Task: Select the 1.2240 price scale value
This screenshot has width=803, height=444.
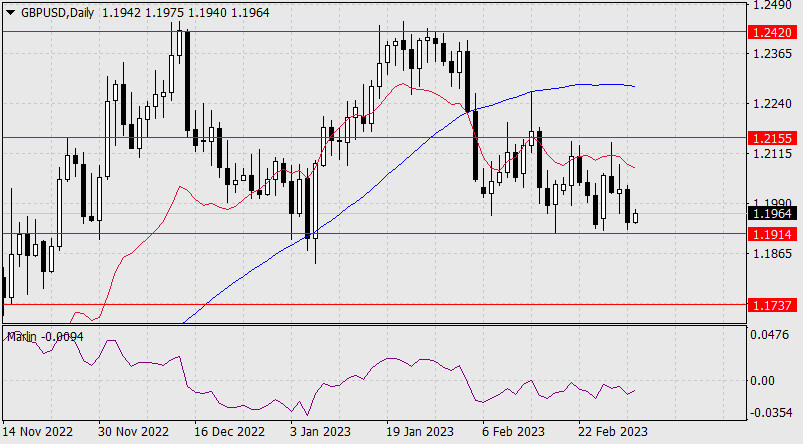Action: pos(772,104)
